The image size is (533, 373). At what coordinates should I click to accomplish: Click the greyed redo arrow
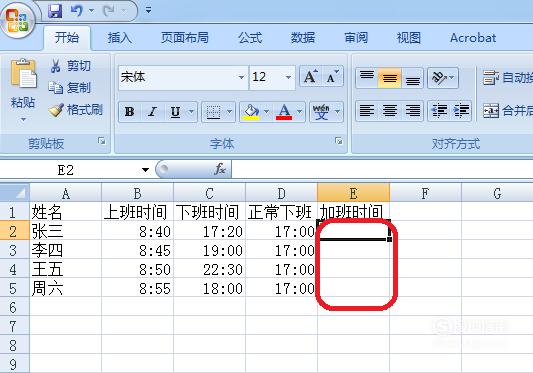pos(109,11)
